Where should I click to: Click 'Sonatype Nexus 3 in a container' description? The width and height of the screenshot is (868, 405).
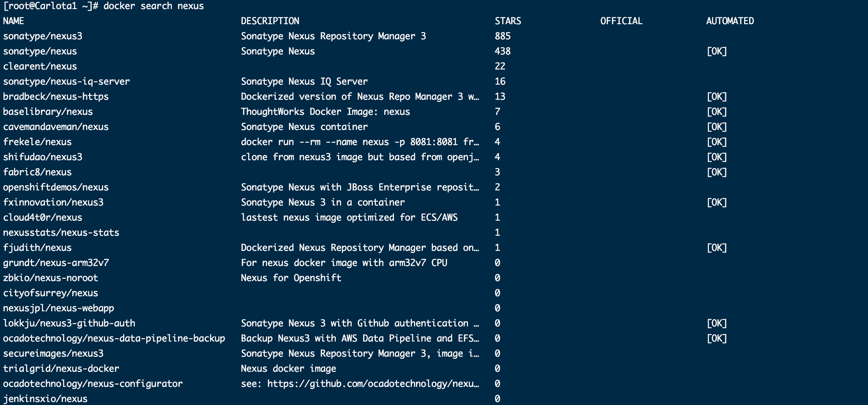323,202
